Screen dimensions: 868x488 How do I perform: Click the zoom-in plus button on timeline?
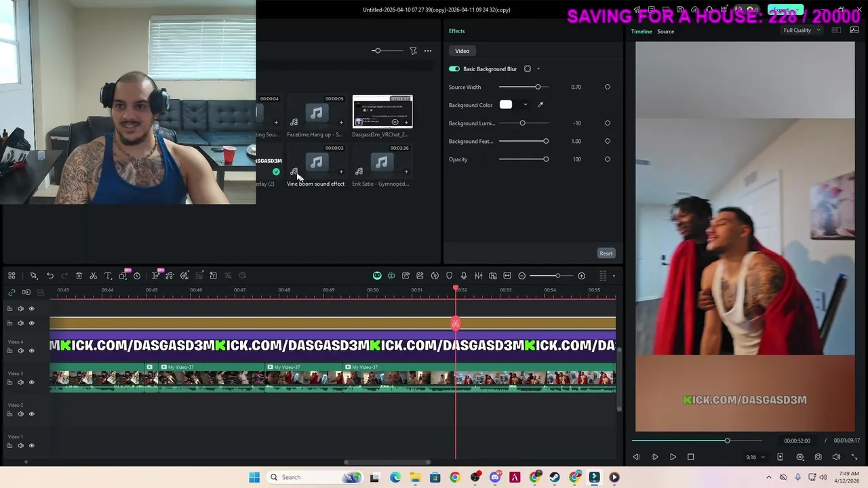(x=581, y=276)
